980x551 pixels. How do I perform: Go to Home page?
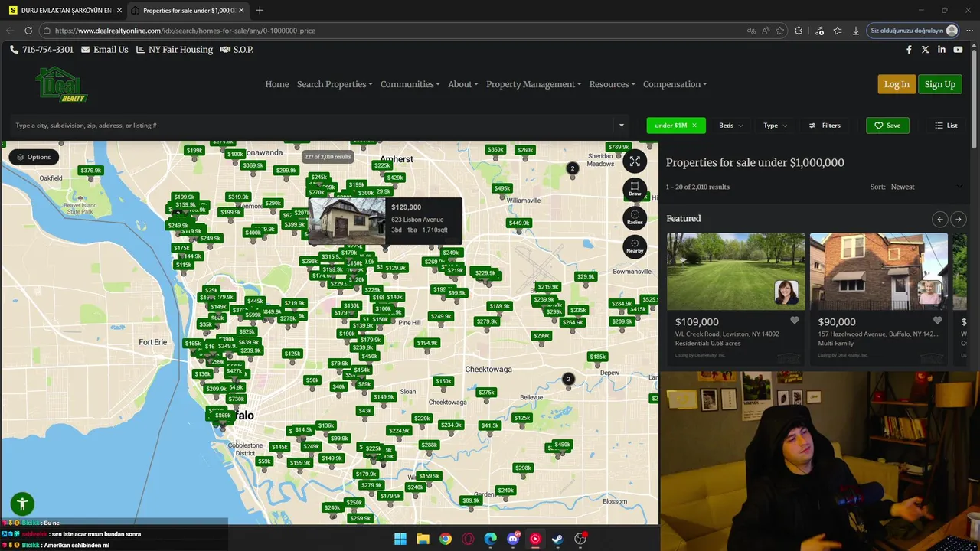coord(277,84)
